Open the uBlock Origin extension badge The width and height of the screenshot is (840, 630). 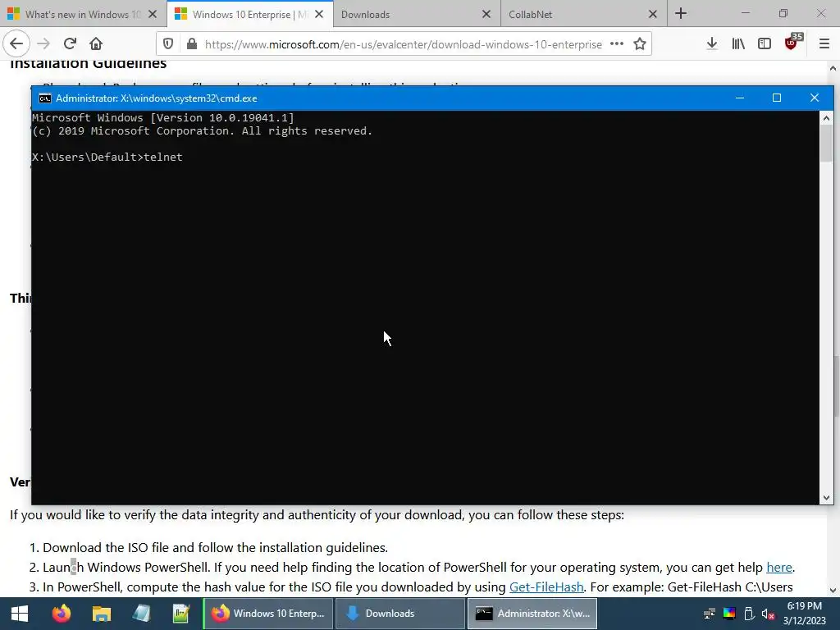click(792, 43)
